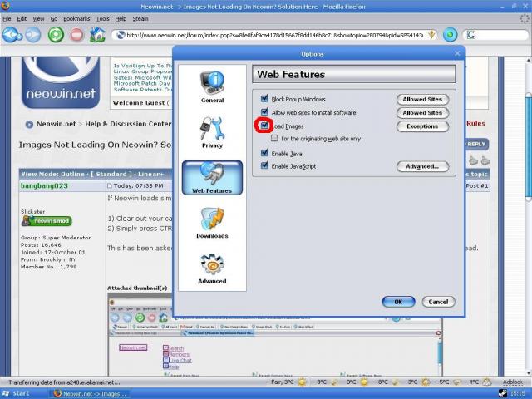Click the sun weather icon next to Fair, 3°C
The width and height of the screenshot is (532, 399).
[301, 382]
